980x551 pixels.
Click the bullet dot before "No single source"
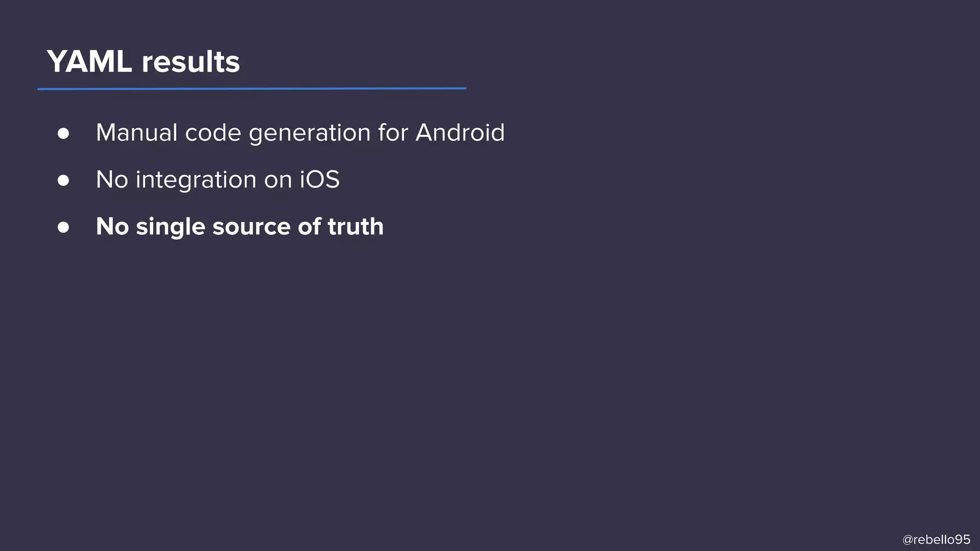(x=63, y=227)
